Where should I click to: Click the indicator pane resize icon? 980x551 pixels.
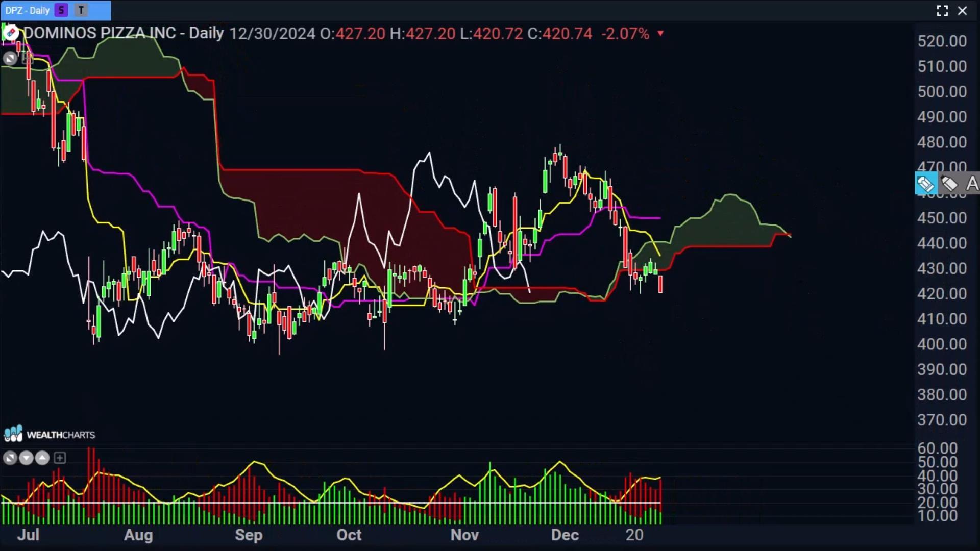[x=10, y=458]
